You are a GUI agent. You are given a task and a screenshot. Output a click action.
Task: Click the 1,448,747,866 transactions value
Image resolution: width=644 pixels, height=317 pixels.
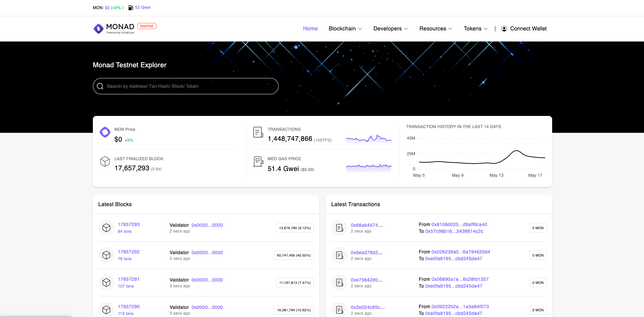tap(290, 139)
